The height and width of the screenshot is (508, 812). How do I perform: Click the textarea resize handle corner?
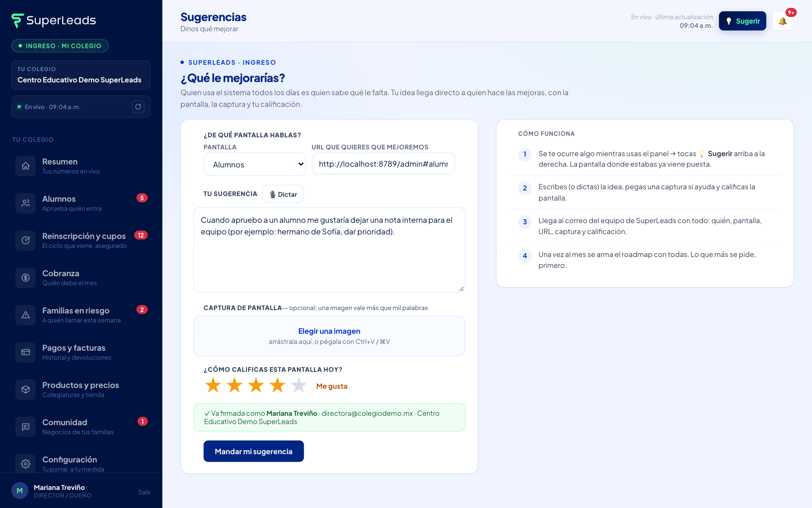coord(461,289)
